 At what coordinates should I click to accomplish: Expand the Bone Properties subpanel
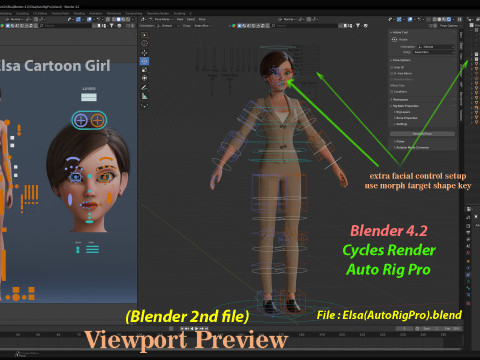(x=405, y=118)
